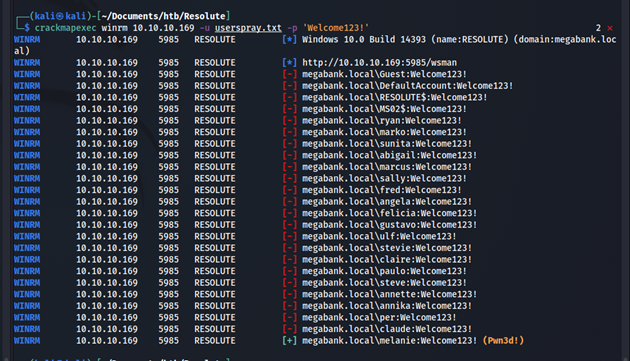Click the megabank.local\steve:Welcome123! entry
The height and width of the screenshot is (361, 630).
[x=385, y=283]
